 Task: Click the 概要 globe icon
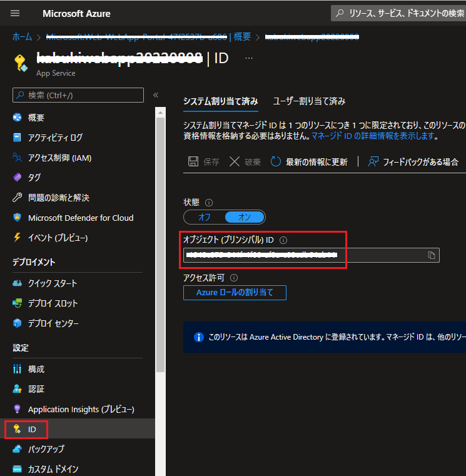18,118
